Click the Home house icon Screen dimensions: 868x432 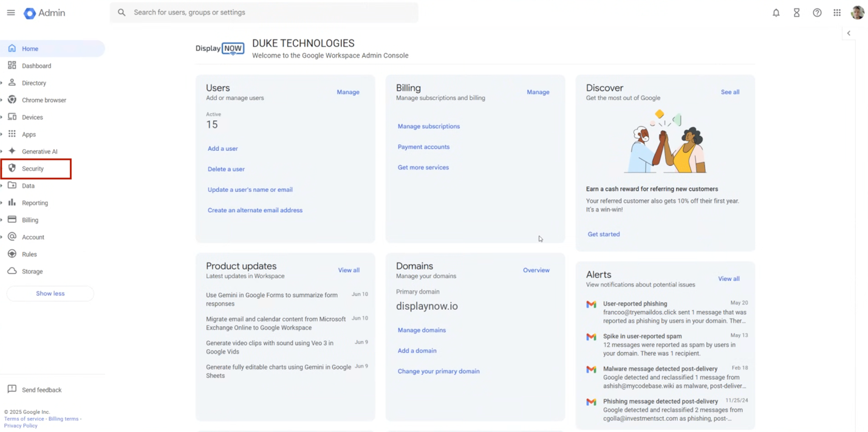[12, 48]
